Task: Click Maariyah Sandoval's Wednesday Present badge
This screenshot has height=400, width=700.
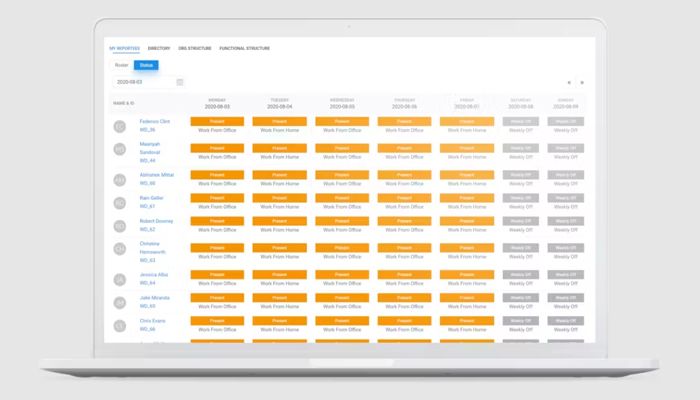Action: point(342,148)
